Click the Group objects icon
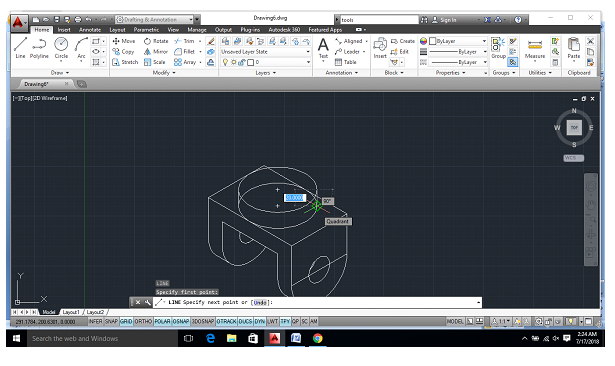The height and width of the screenshot is (366, 615). [498, 48]
